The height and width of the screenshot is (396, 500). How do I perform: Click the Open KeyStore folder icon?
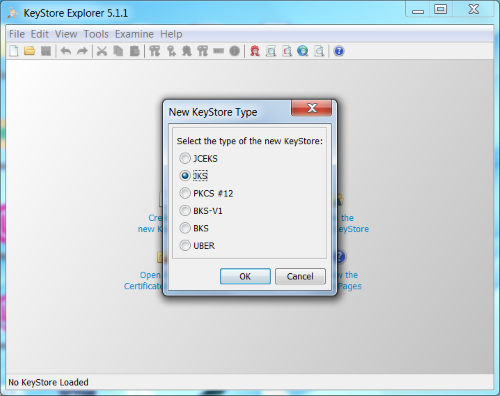point(30,51)
